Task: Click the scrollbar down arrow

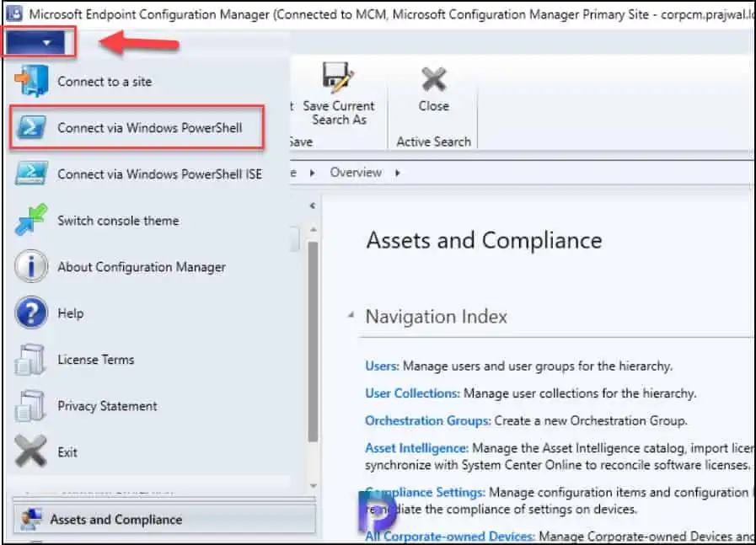Action: pos(313,485)
